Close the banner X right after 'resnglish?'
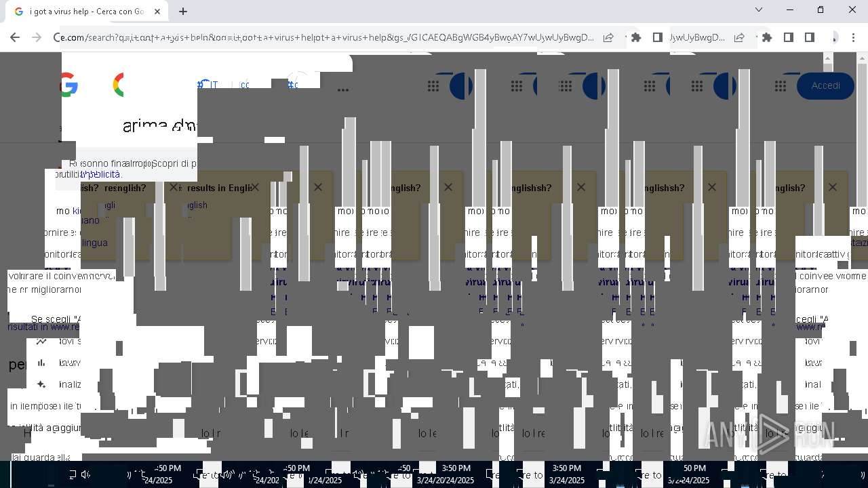868x488 pixels. click(x=174, y=187)
